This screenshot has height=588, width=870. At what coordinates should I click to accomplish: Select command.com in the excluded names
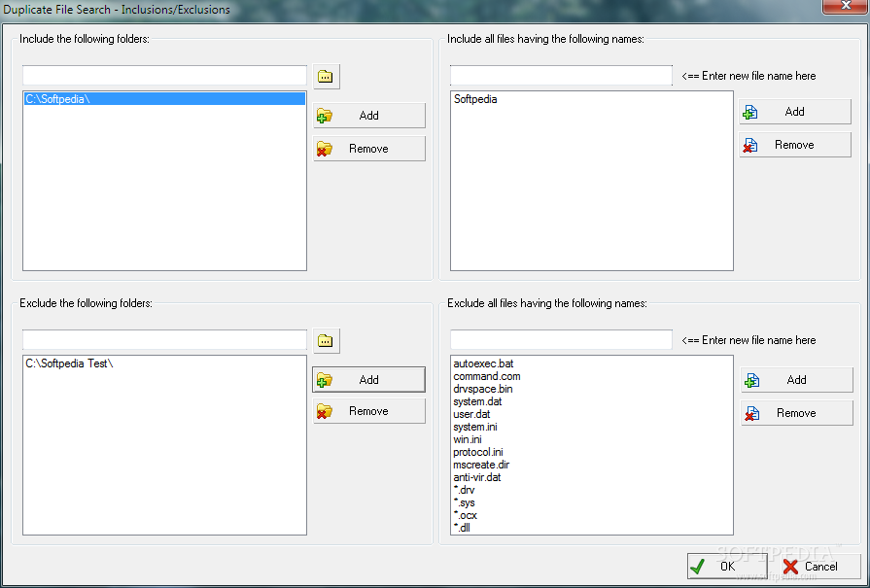coord(591,377)
